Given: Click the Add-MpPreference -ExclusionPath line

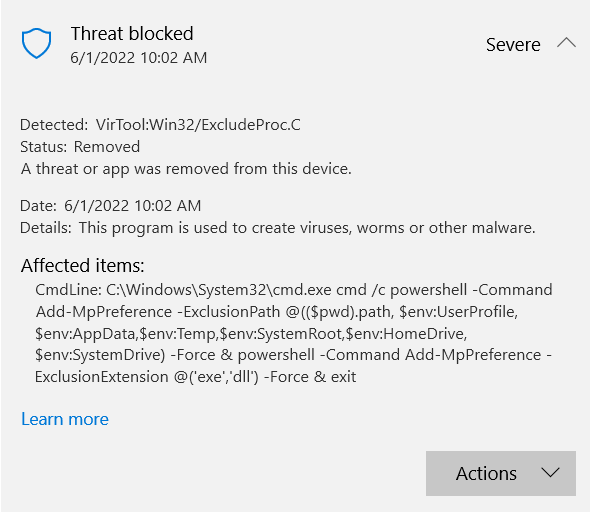Looking at the screenshot, I should pyautogui.click(x=277, y=312).
